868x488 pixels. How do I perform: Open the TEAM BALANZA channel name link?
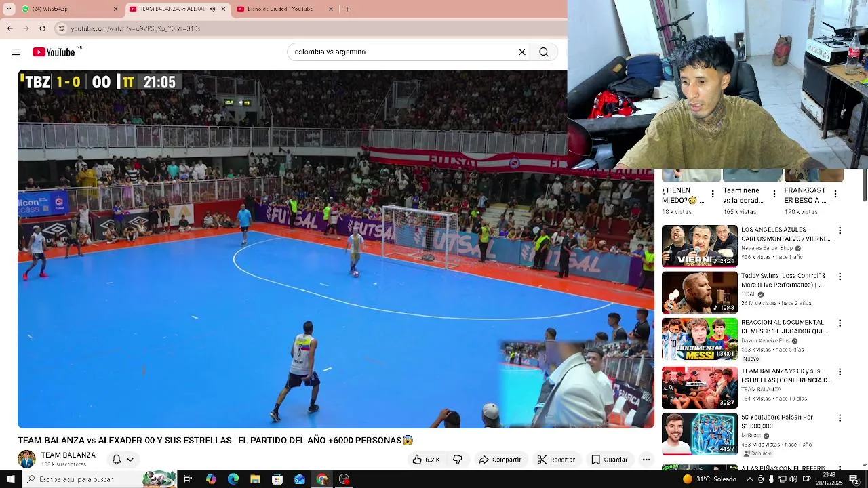tap(68, 455)
